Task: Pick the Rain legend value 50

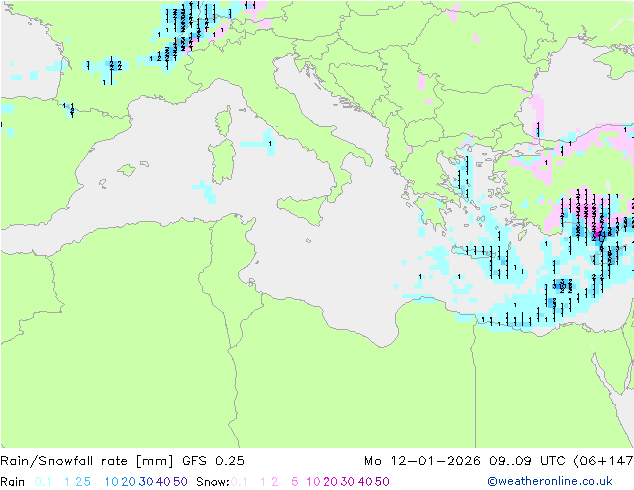Action: tap(180, 482)
